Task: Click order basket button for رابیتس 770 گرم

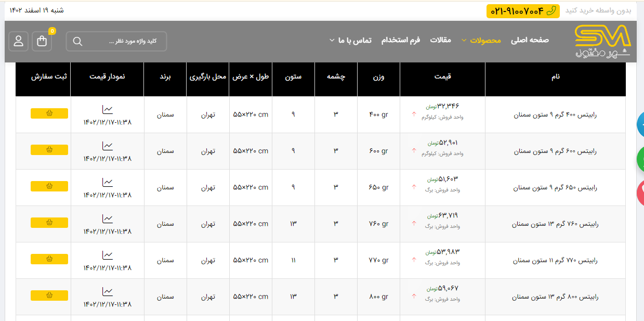Action: coord(49,259)
